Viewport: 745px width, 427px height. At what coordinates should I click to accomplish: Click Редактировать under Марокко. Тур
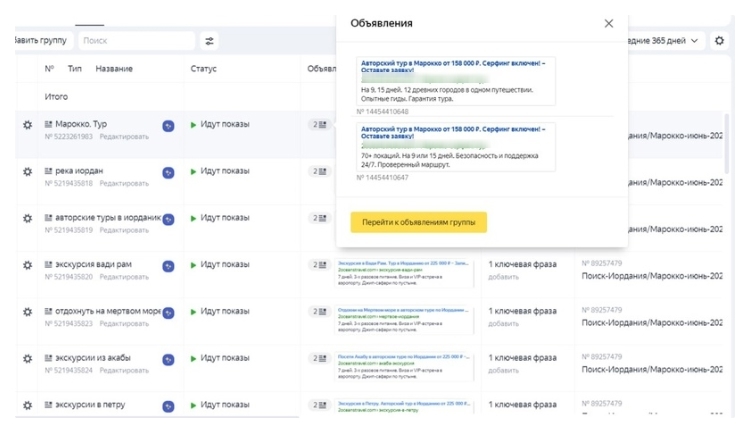point(124,137)
